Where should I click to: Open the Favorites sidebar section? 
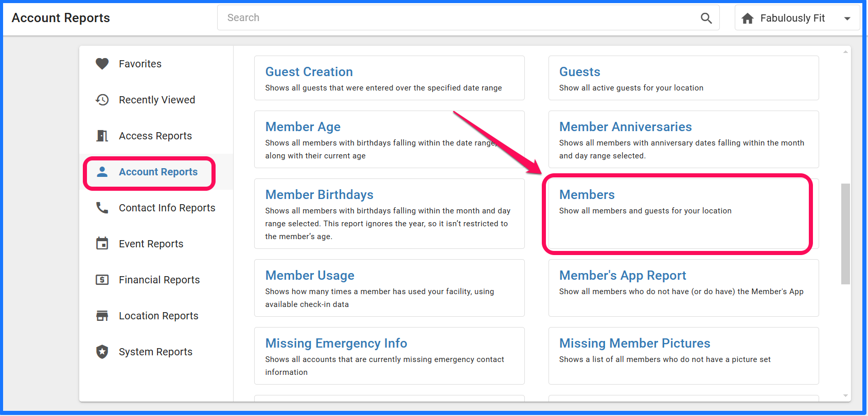click(x=156, y=64)
